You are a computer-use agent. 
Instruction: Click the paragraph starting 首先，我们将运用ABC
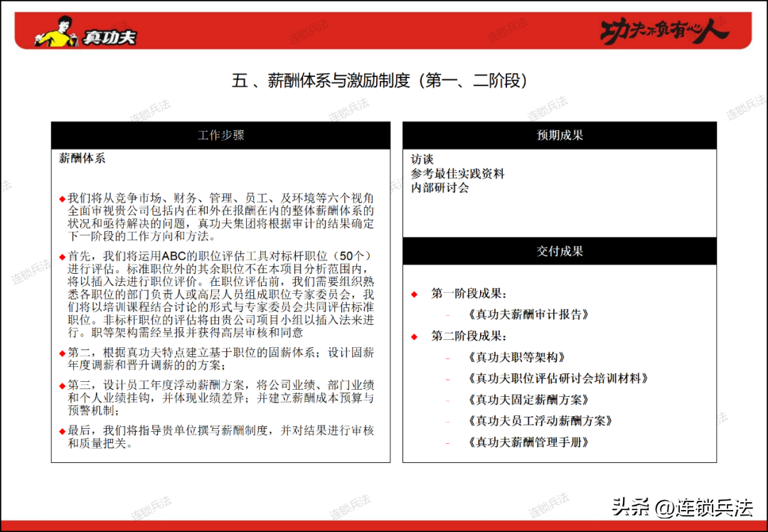(x=220, y=294)
